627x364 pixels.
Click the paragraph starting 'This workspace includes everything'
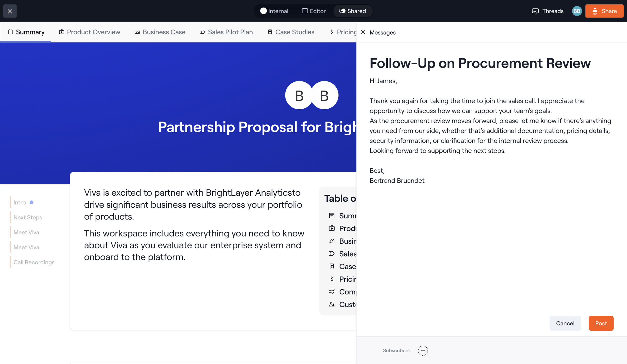(194, 245)
